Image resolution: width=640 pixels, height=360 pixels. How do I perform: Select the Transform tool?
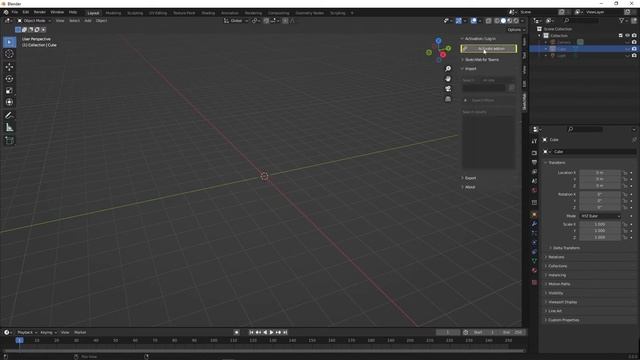coord(9,102)
